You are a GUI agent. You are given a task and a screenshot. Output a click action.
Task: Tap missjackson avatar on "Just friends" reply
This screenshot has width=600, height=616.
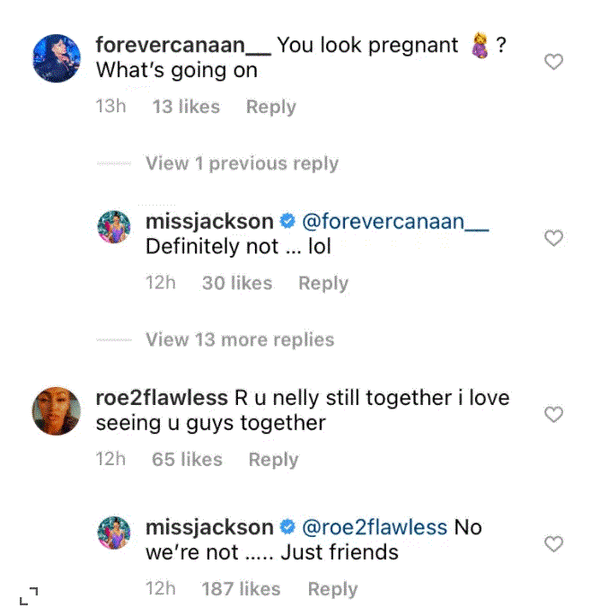114,532
